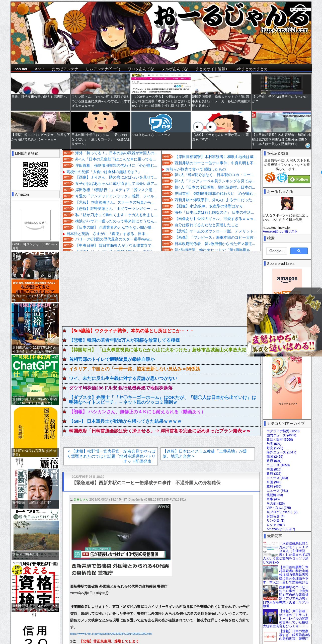Open the Amazon GINGER 2023年7月号 product

coord(35,225)
